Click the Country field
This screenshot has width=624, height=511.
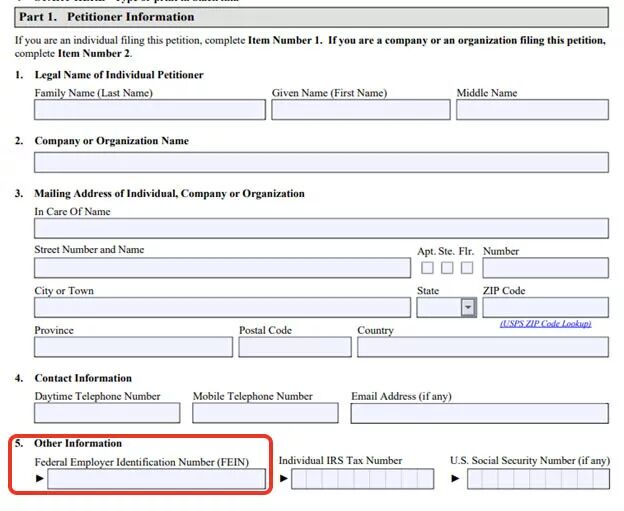pyautogui.click(x=483, y=347)
